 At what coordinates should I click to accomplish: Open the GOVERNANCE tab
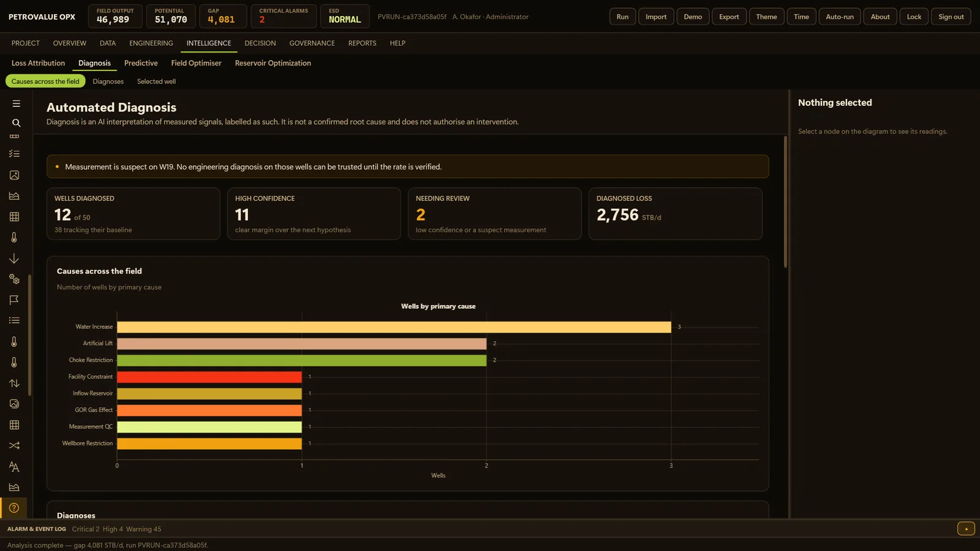(312, 43)
